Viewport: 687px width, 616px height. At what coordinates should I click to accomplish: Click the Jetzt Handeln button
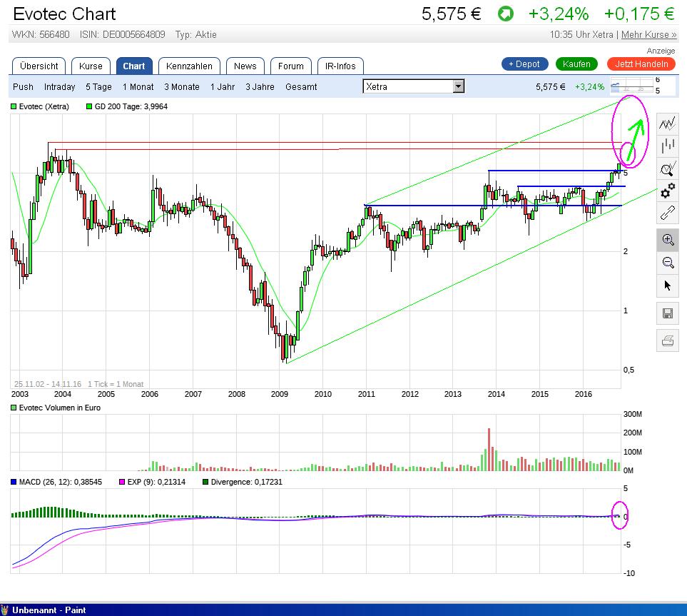pyautogui.click(x=641, y=64)
